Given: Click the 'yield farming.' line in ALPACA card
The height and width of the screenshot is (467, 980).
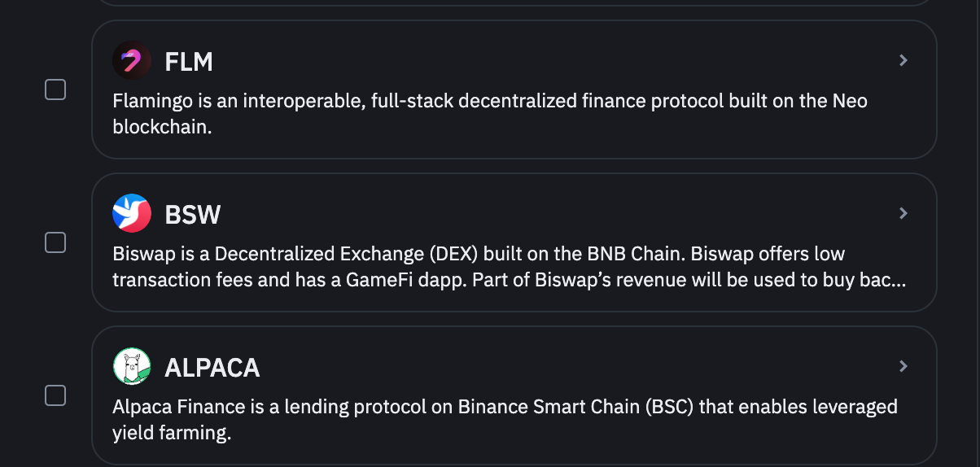Looking at the screenshot, I should [172, 433].
